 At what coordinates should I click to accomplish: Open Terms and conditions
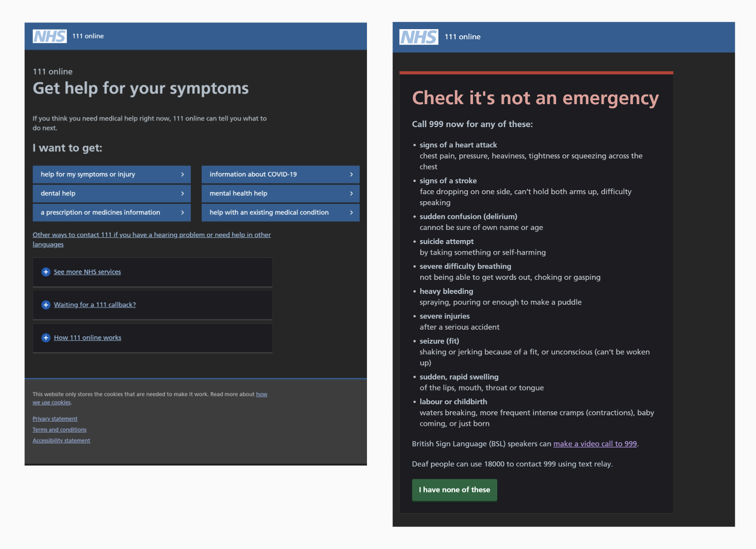coord(59,429)
